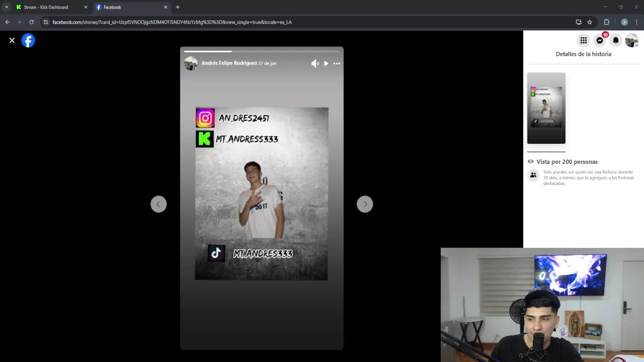
Task: Bookmark this page with the star
Action: [590, 22]
